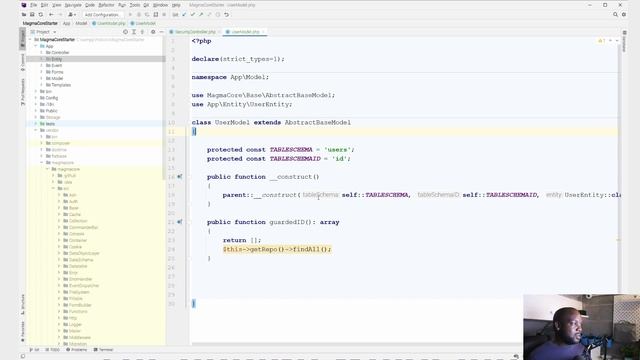Open the TODO tool window button
The width and height of the screenshot is (640, 360).
pos(53,350)
